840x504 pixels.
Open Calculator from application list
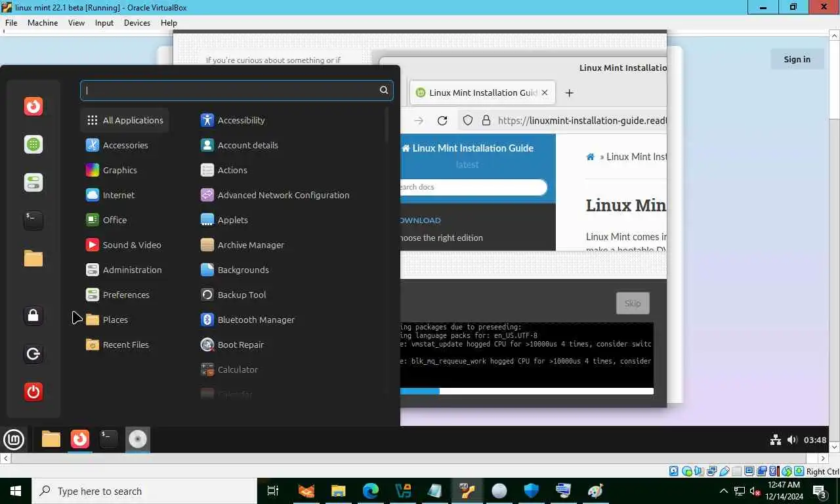229,369
